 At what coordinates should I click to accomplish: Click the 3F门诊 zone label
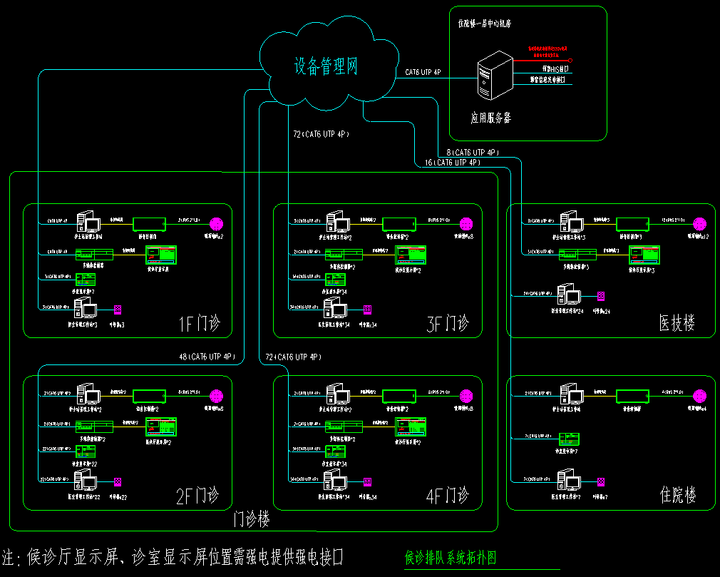click(x=448, y=324)
